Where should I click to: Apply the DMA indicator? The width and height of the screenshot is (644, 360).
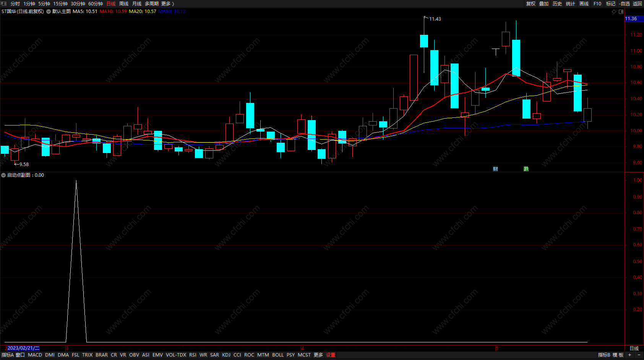pos(63,355)
